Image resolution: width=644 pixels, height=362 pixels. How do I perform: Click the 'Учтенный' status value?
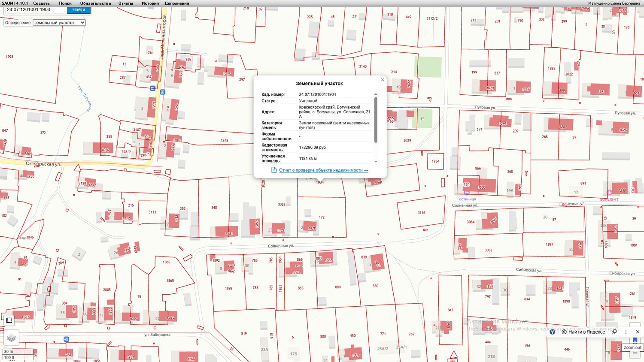pyautogui.click(x=308, y=101)
